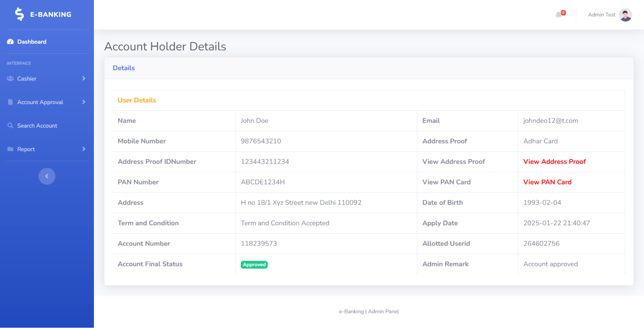Click the Dashboard speedometer icon
Image resolution: width=644 pixels, height=328 pixels.
[10, 42]
